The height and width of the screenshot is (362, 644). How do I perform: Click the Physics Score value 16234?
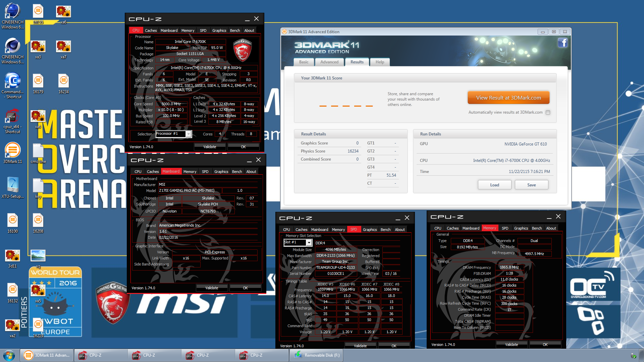pos(353,151)
